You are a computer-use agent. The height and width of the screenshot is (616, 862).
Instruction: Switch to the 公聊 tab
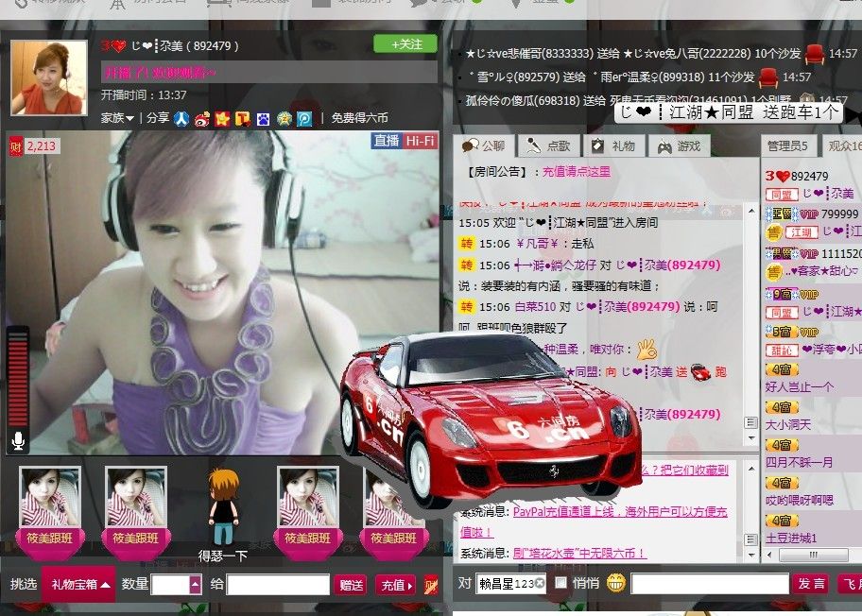coord(485,146)
